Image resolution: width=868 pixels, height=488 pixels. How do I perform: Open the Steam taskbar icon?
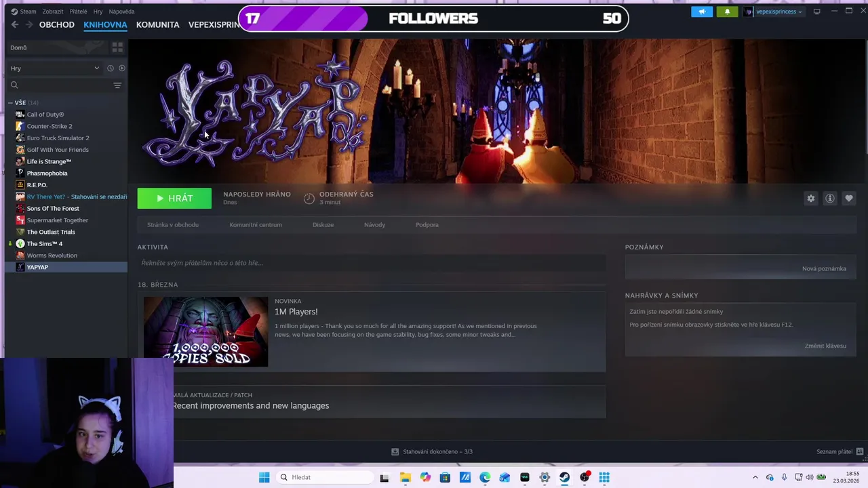coord(564,478)
